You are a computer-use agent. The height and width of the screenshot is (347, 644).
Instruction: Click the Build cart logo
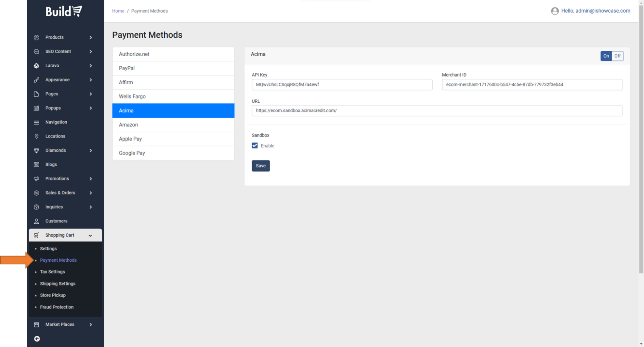point(64,11)
